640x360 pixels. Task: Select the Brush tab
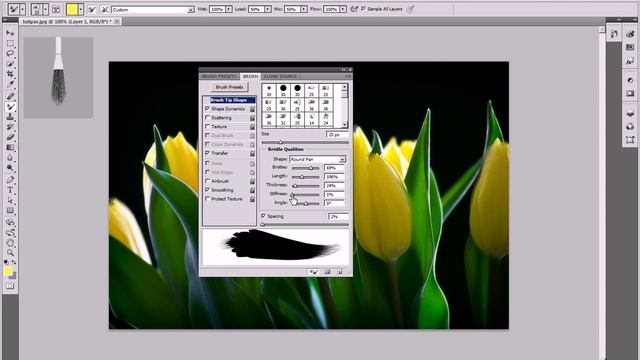[x=250, y=76]
